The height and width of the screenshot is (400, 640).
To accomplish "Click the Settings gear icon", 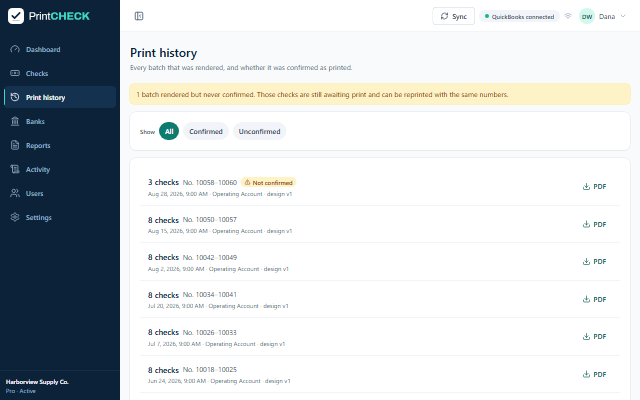I will [15, 217].
